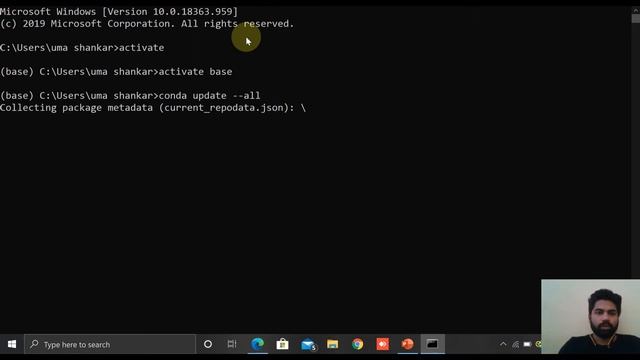Open Cortana from the taskbar circle icon

pos(208,344)
